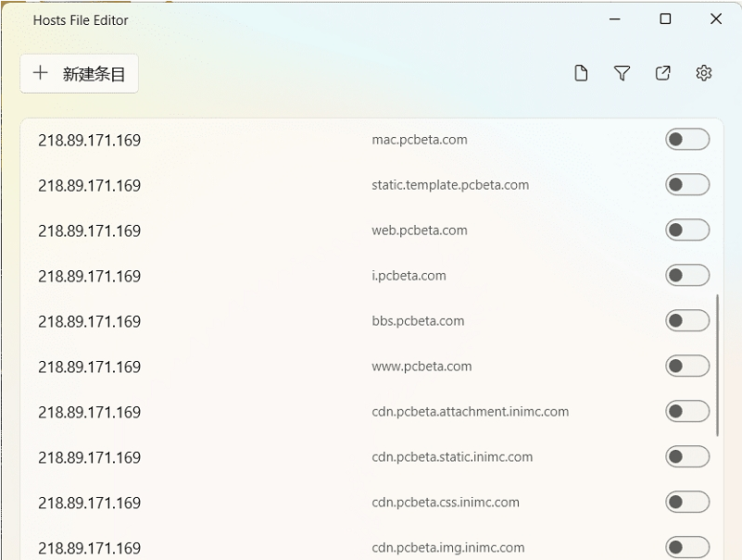This screenshot has height=560, width=742.
Task: Activate the www.pcbeta.com entry toggle
Action: 687,367
